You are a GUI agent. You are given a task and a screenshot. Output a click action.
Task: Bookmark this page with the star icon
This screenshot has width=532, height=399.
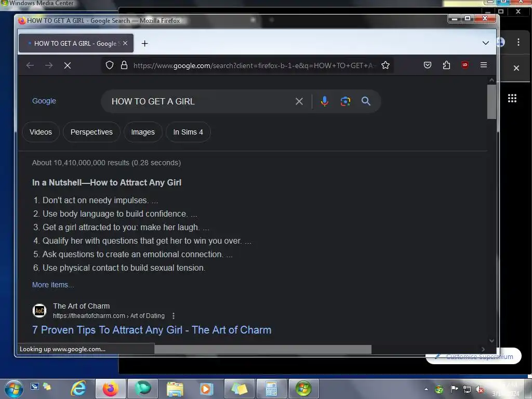[385, 65]
